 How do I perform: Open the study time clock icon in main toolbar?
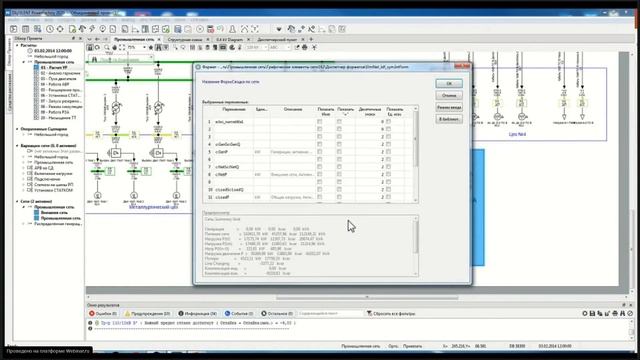tap(50, 29)
